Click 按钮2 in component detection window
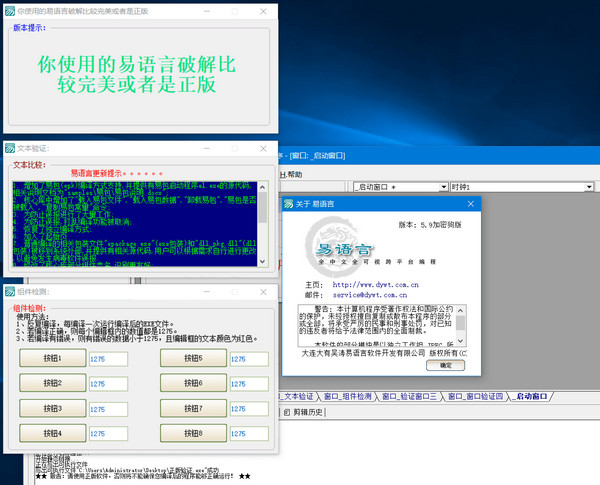The height and width of the screenshot is (485, 600). [53, 383]
